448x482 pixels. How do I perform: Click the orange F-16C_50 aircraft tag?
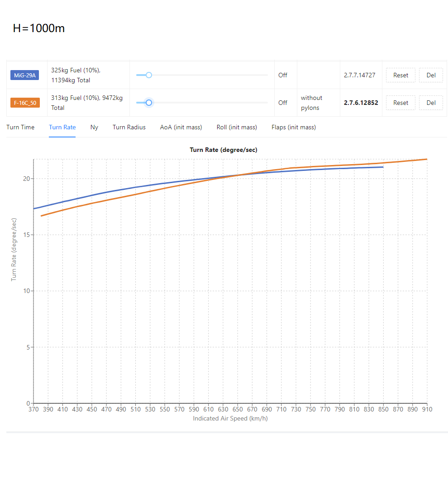point(25,103)
